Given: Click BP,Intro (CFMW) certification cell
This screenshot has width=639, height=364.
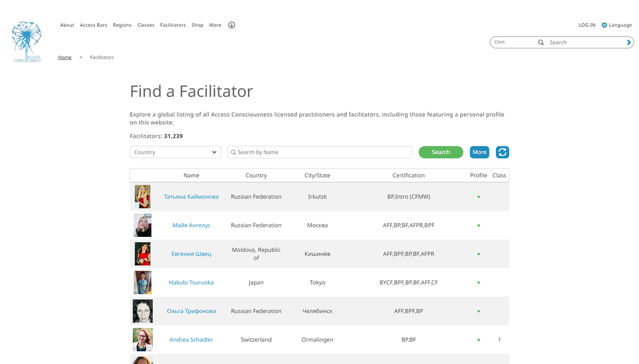Looking at the screenshot, I should click(x=408, y=197).
